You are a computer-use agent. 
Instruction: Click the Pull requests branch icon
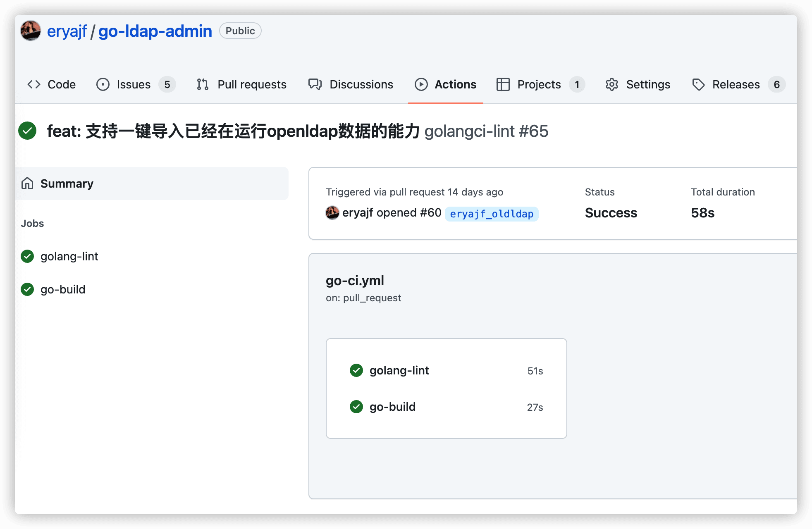[x=203, y=84]
